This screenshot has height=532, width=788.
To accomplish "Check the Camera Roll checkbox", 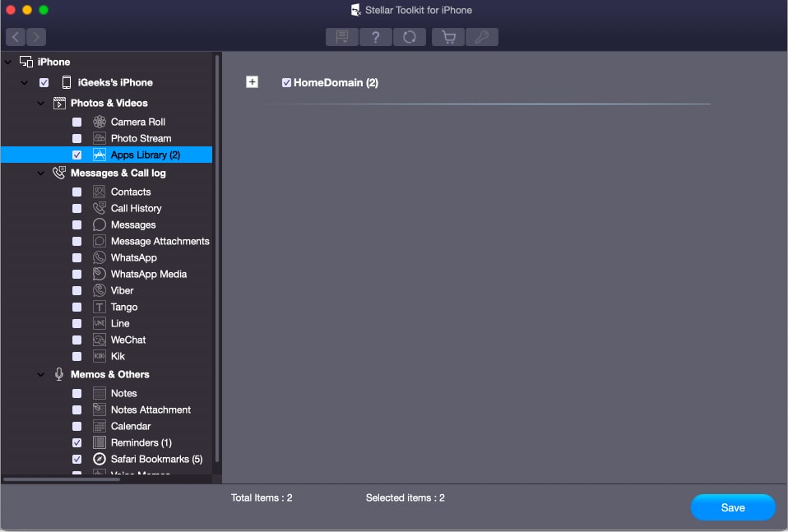I will point(76,122).
